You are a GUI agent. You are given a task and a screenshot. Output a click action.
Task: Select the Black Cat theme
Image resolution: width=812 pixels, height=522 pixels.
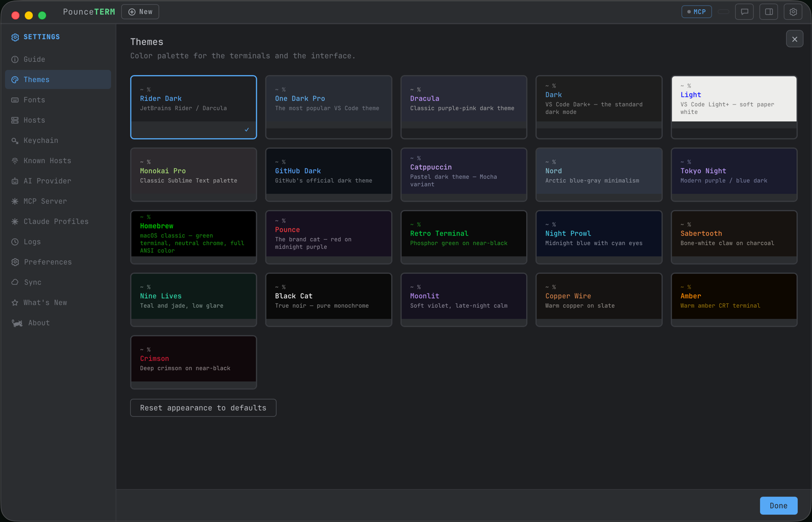329,300
